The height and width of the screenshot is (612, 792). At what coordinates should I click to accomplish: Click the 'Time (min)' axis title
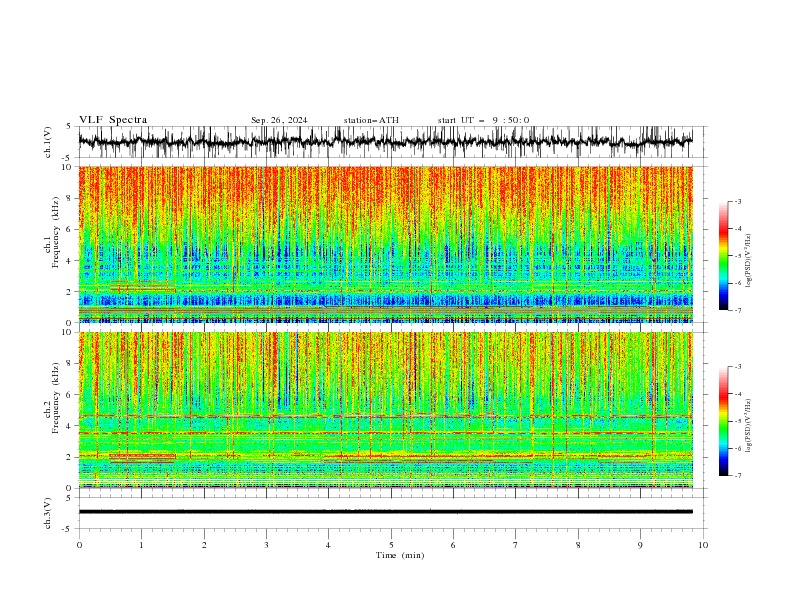[x=400, y=555]
